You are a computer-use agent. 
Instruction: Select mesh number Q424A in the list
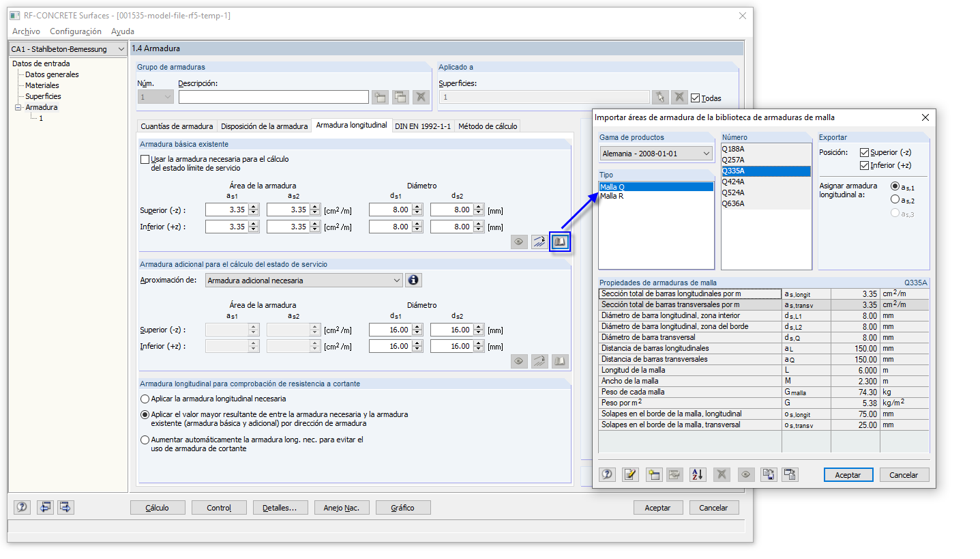click(x=766, y=182)
